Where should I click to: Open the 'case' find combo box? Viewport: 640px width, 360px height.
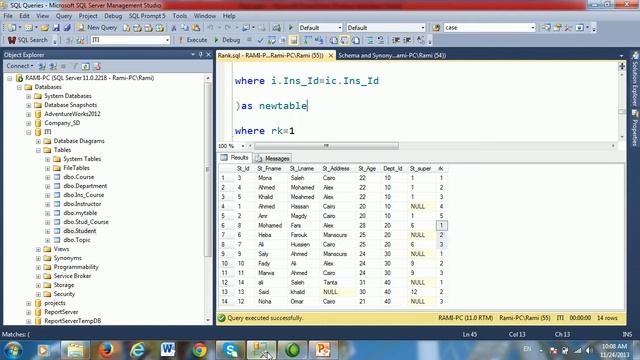[x=532, y=28]
